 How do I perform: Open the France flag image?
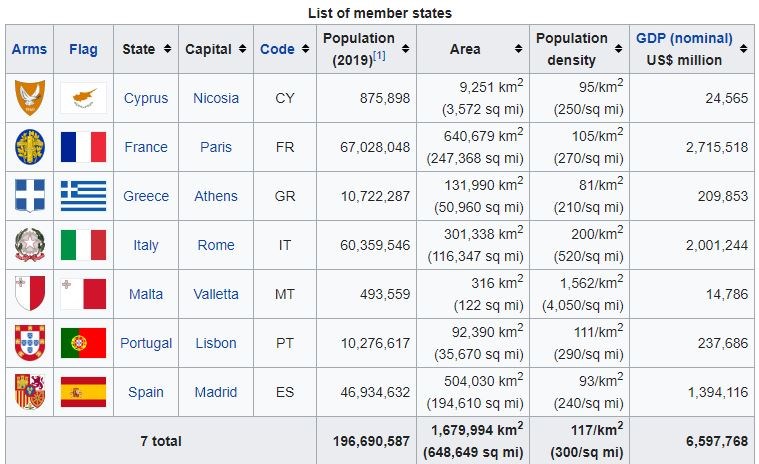(83, 147)
